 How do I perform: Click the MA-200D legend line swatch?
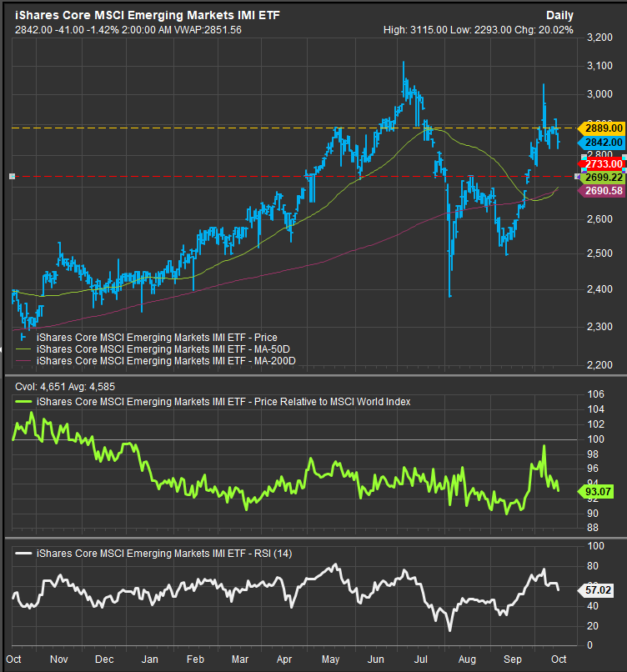tap(23, 361)
